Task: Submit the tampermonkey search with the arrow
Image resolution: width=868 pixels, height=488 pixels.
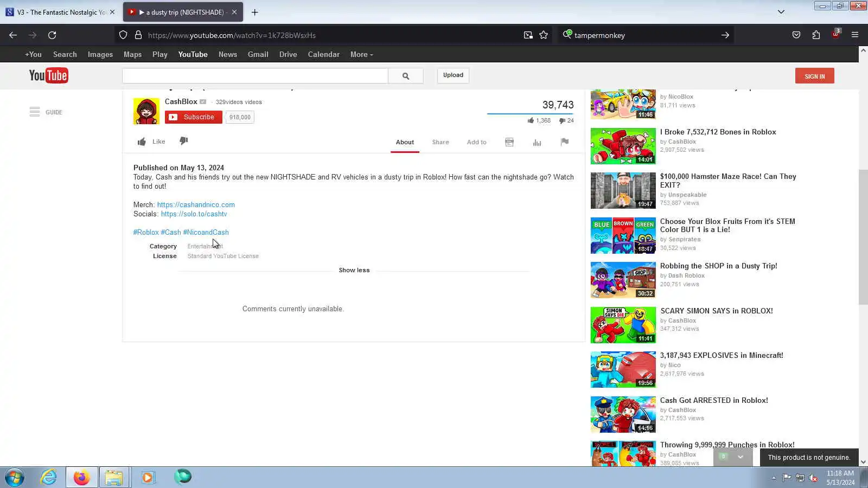Action: (x=725, y=35)
